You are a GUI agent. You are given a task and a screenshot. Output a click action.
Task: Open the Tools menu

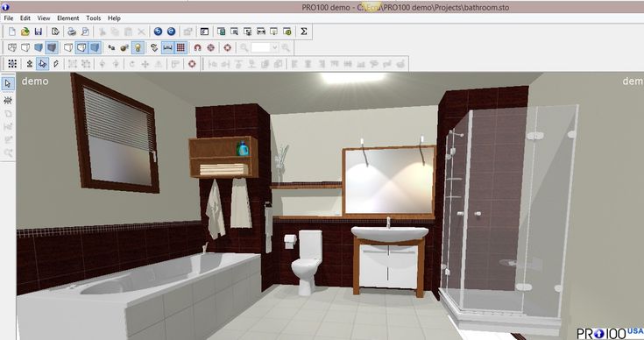tap(93, 18)
